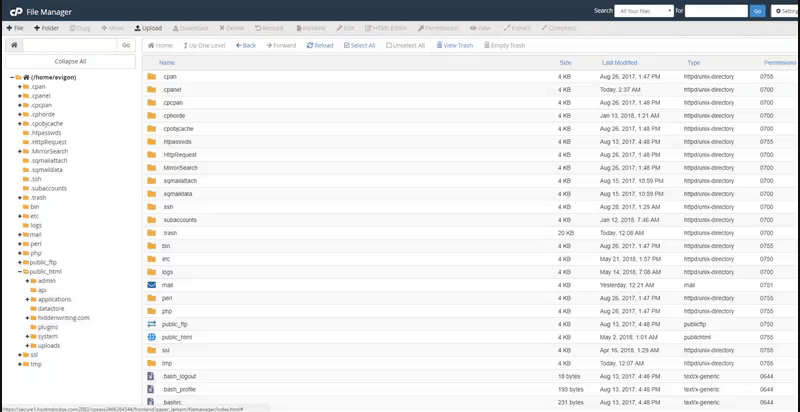Open the All Your Files search dropdown
The height and width of the screenshot is (412, 800).
(644, 11)
